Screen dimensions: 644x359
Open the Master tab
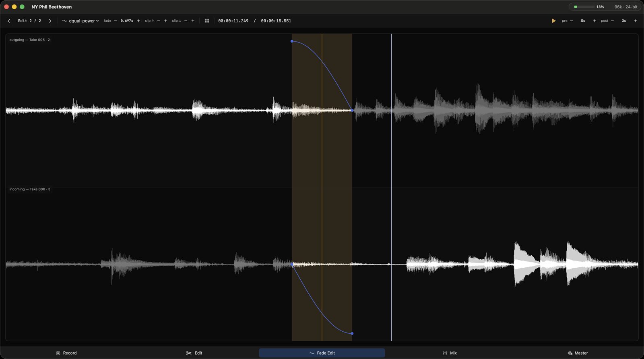pos(578,353)
